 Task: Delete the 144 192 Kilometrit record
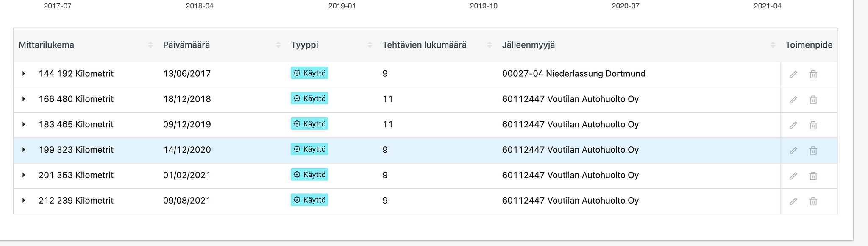pos(813,75)
